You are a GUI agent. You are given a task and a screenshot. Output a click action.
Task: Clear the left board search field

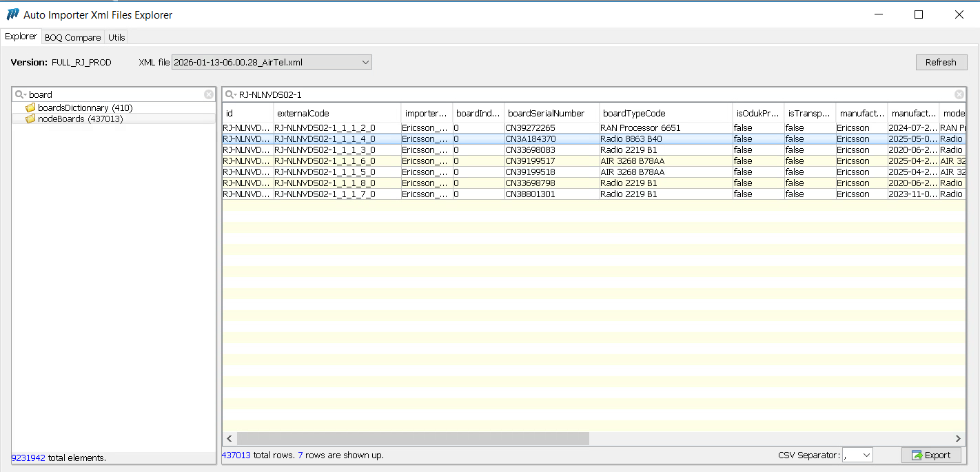pos(209,94)
